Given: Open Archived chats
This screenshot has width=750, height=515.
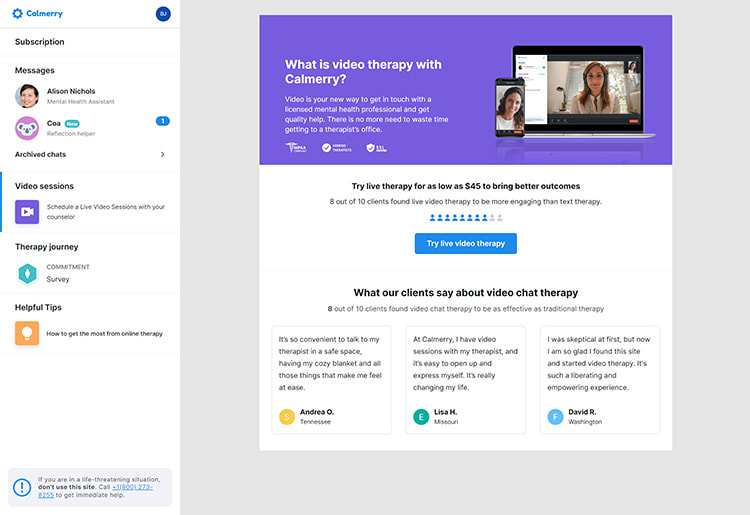Looking at the screenshot, I should [x=90, y=154].
